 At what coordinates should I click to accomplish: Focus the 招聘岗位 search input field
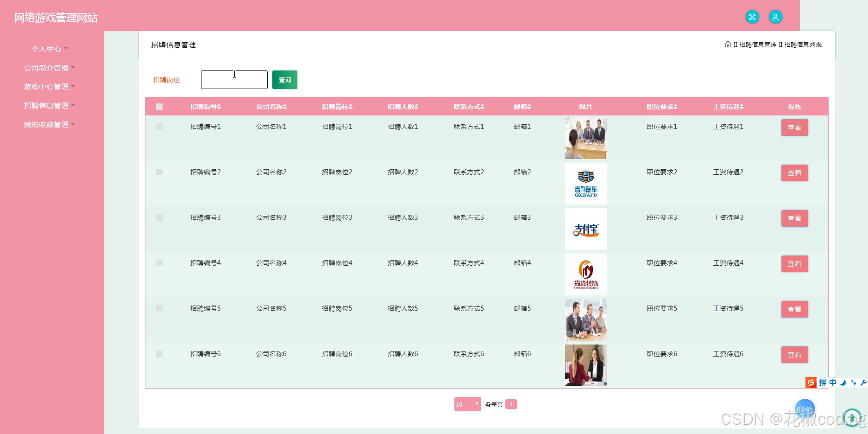pos(234,80)
